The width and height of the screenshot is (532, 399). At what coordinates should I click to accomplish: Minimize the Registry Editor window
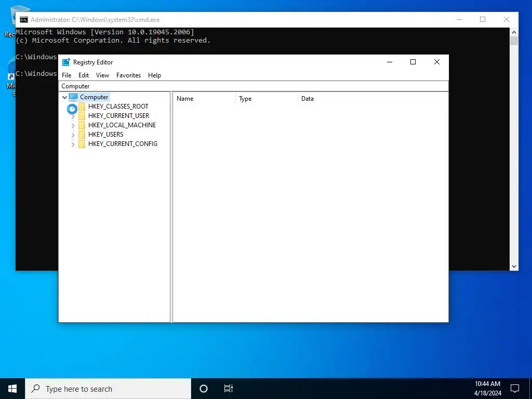click(390, 62)
